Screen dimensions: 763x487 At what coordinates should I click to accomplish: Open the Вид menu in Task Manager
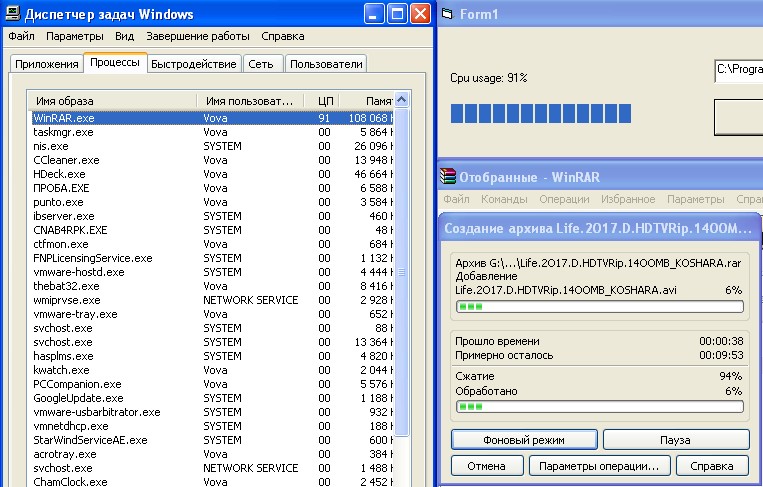pyautogui.click(x=125, y=36)
